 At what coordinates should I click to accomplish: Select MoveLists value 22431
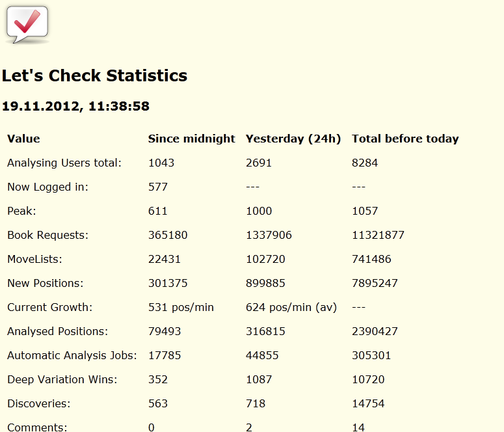click(165, 259)
